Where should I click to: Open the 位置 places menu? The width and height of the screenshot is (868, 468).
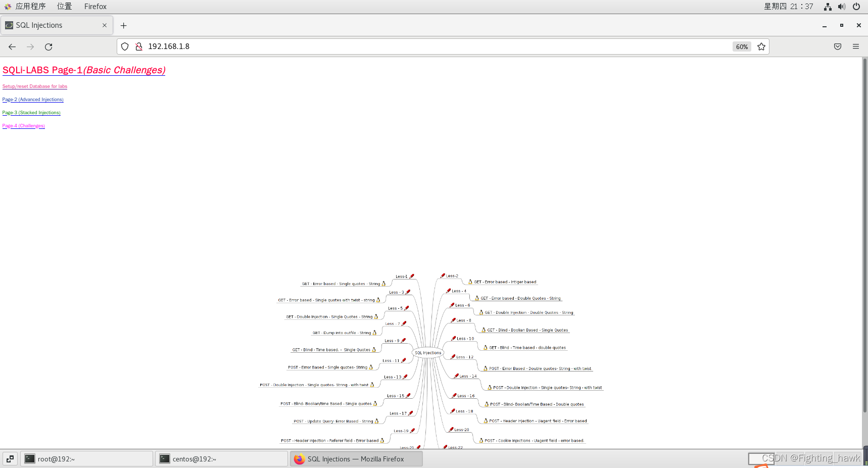click(x=64, y=7)
